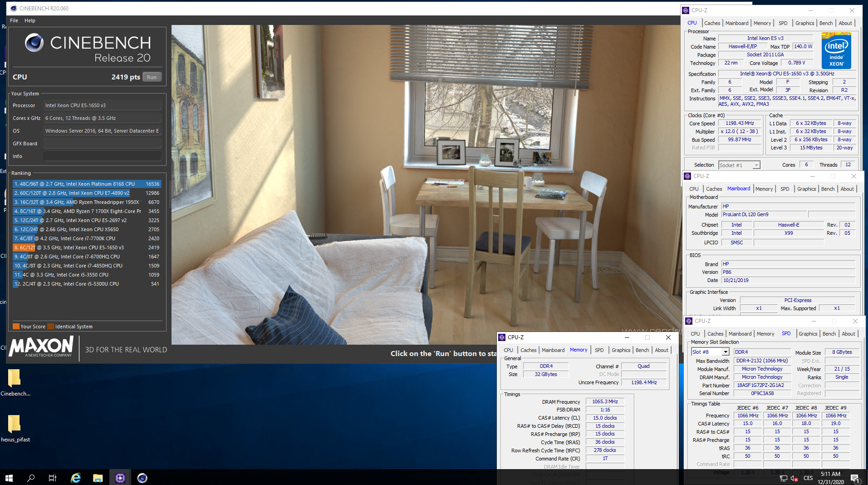Viewport: 868px width, 485px height.
Task: Click the Run button in Cinebench
Action: click(152, 77)
